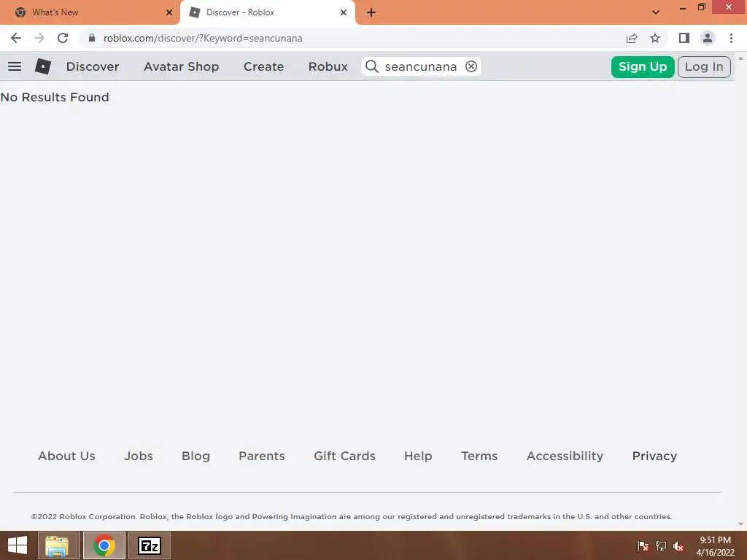
Task: Open the Help footer link
Action: 418,456
